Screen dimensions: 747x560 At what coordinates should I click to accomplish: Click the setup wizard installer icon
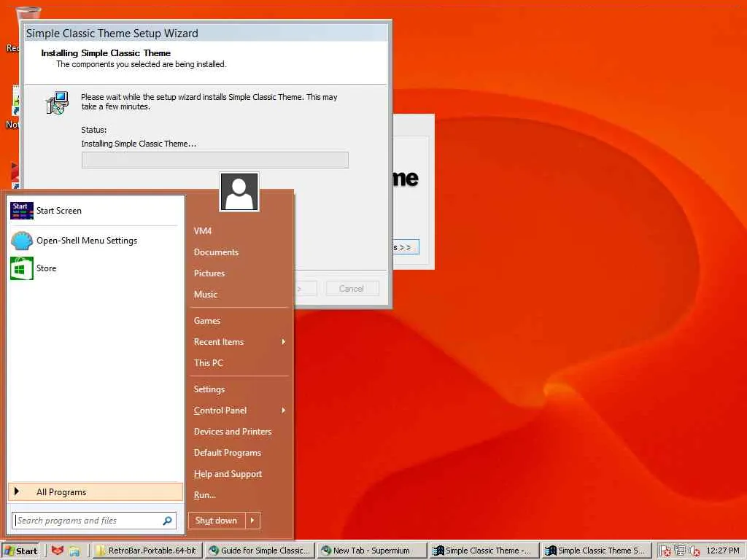(57, 103)
